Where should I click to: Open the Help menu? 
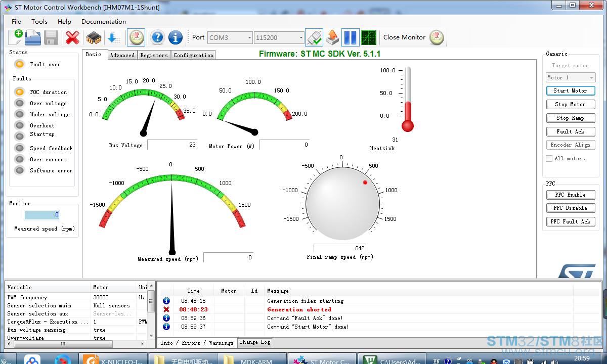coord(64,22)
